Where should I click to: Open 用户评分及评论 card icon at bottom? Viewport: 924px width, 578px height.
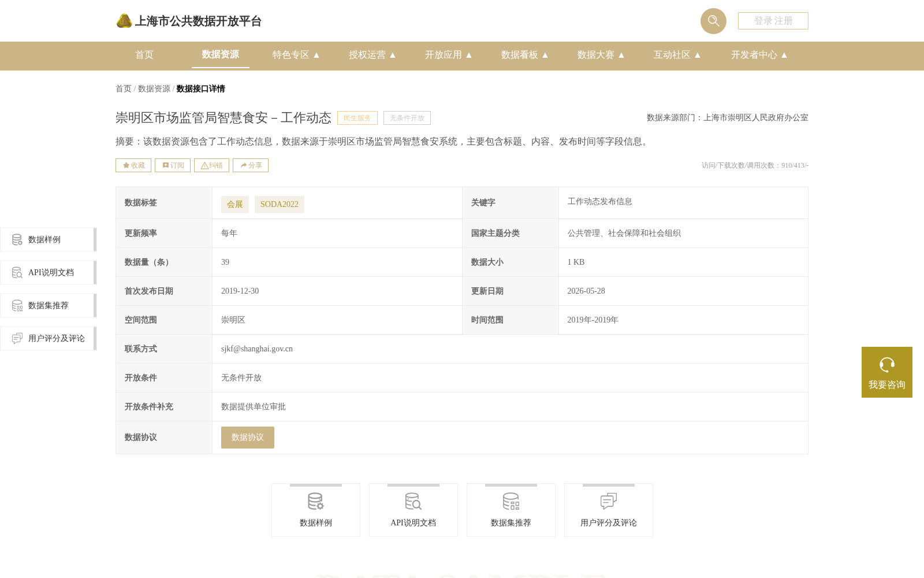(x=609, y=501)
